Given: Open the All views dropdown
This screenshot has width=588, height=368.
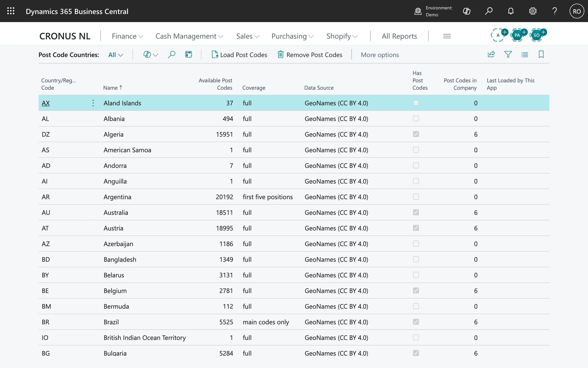Looking at the screenshot, I should click(116, 55).
